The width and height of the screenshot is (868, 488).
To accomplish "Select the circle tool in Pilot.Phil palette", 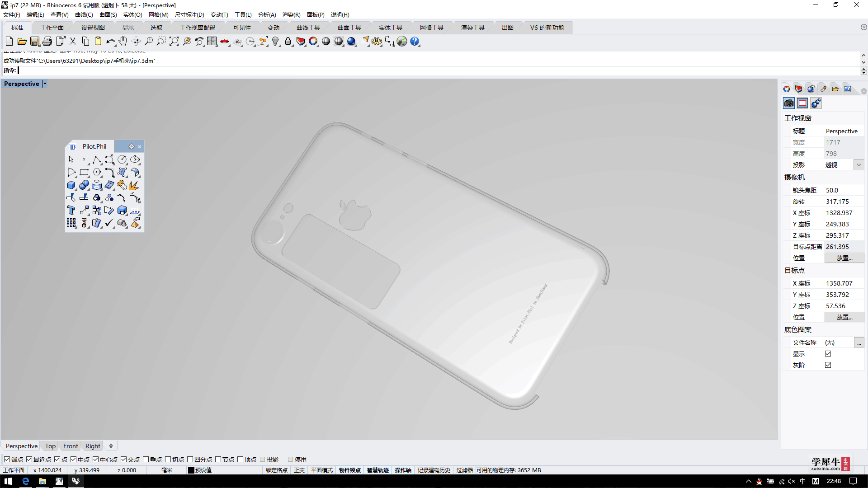I will [122, 160].
